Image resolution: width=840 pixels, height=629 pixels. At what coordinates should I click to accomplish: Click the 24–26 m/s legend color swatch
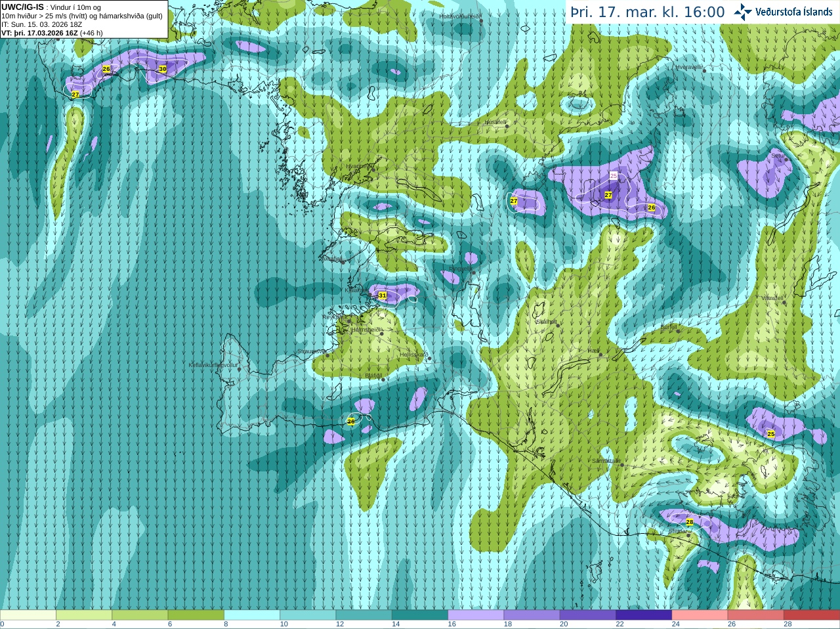point(700,615)
